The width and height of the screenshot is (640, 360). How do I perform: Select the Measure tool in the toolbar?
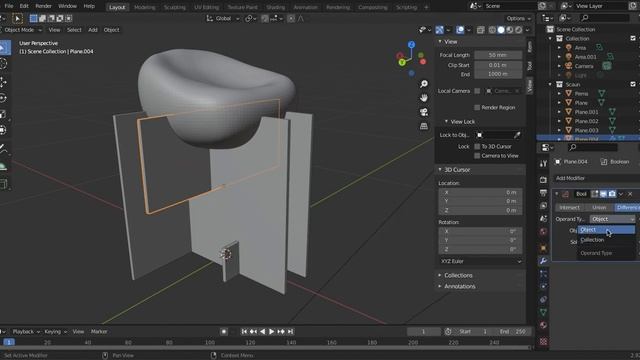coord(3,166)
